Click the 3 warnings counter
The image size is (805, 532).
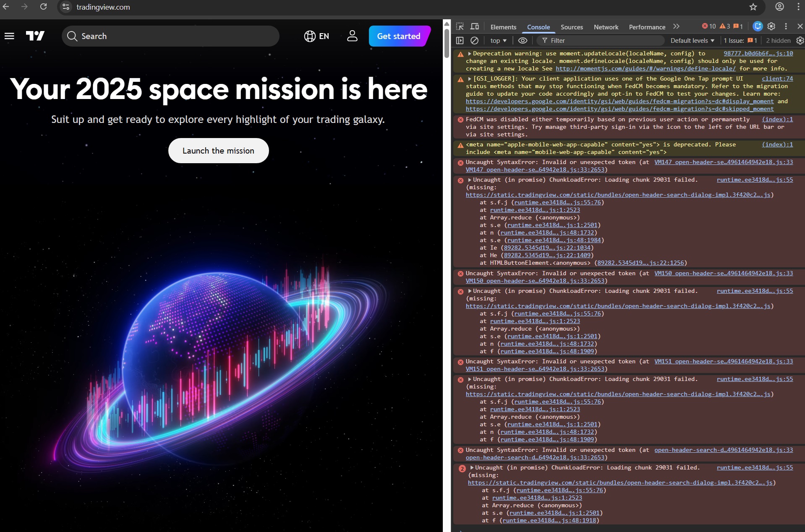pos(725,26)
